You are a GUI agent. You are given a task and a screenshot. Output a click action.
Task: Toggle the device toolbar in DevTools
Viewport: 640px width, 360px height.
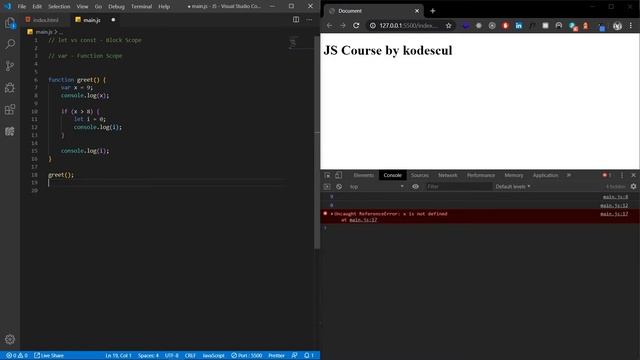(x=338, y=175)
